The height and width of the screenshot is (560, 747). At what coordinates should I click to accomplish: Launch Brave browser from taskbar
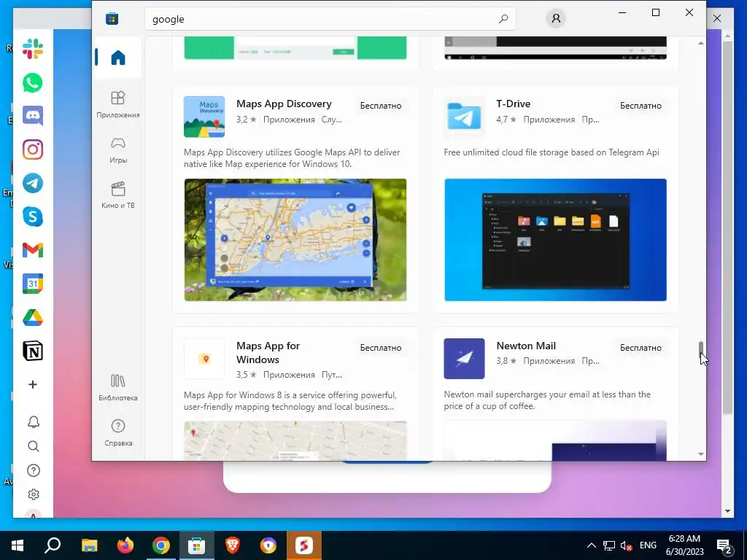pos(233,545)
